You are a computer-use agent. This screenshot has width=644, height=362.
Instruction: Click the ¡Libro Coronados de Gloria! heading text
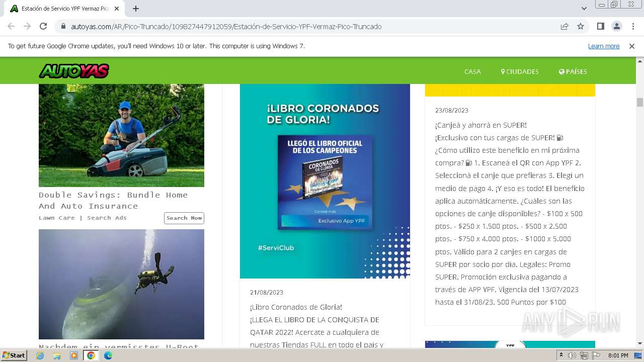(x=296, y=307)
